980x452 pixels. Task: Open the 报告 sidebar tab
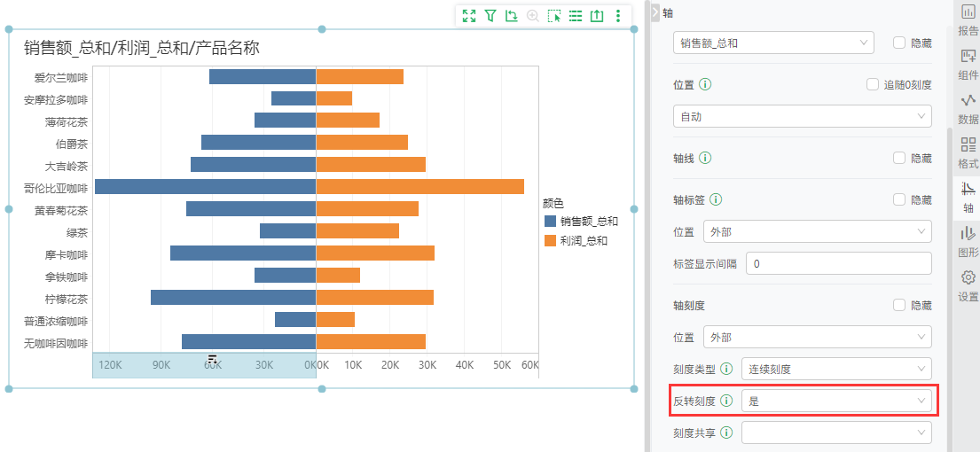(x=968, y=19)
